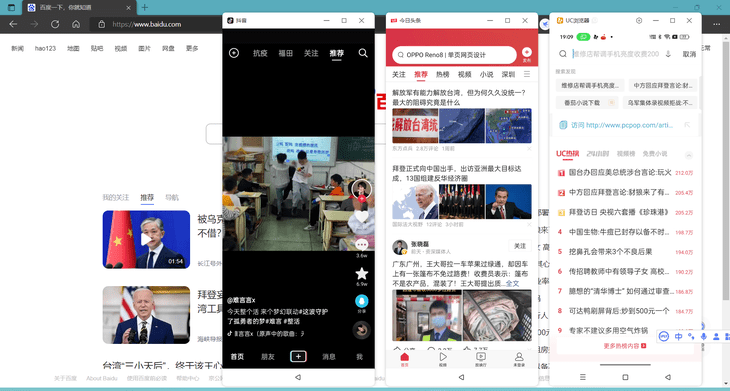Expand full text via 全文 in Toutiao post
Viewport: 730px width, 391px height.
pyautogui.click(x=513, y=283)
